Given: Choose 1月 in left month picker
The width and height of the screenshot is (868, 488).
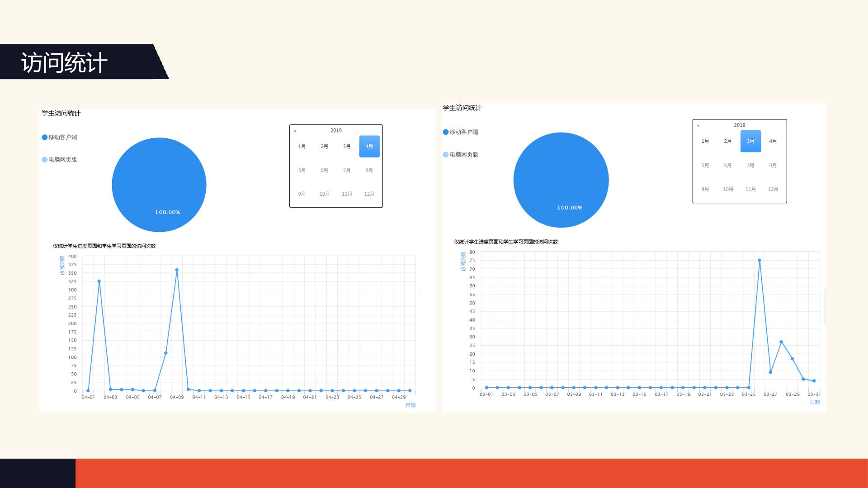Looking at the screenshot, I should pyautogui.click(x=302, y=146).
